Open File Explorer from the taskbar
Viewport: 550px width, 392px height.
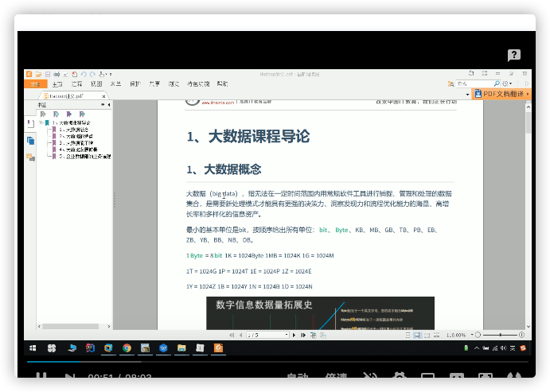pos(181,348)
